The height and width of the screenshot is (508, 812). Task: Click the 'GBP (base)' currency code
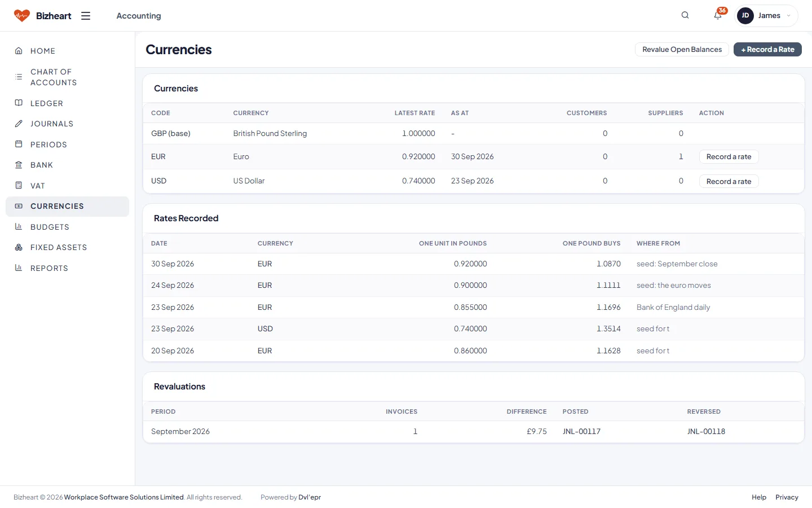pyautogui.click(x=171, y=133)
